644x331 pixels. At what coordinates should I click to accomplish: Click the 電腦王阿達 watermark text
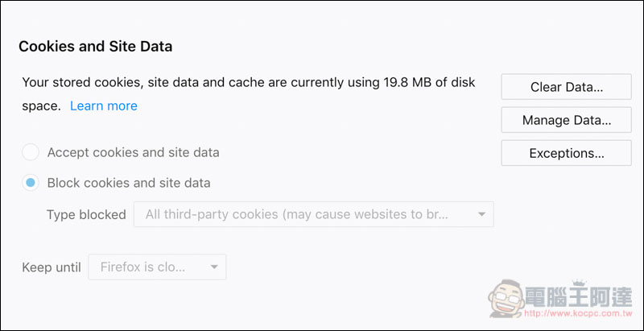coord(578,297)
